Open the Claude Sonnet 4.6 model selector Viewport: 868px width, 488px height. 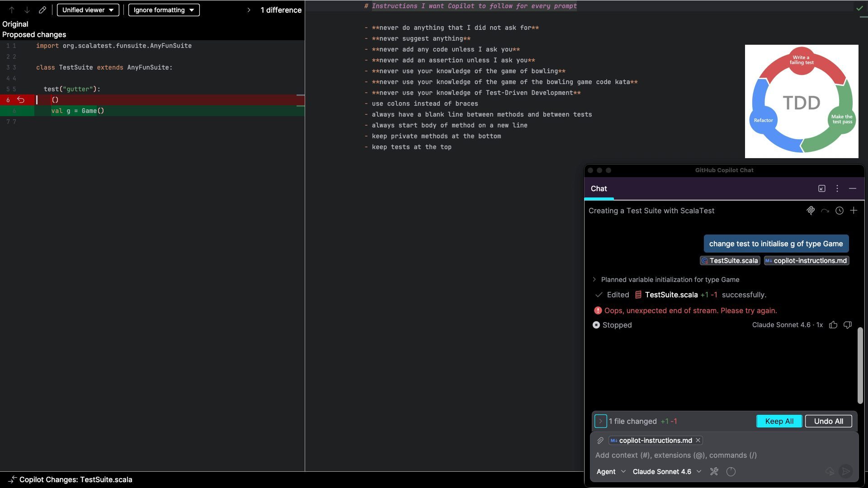667,472
